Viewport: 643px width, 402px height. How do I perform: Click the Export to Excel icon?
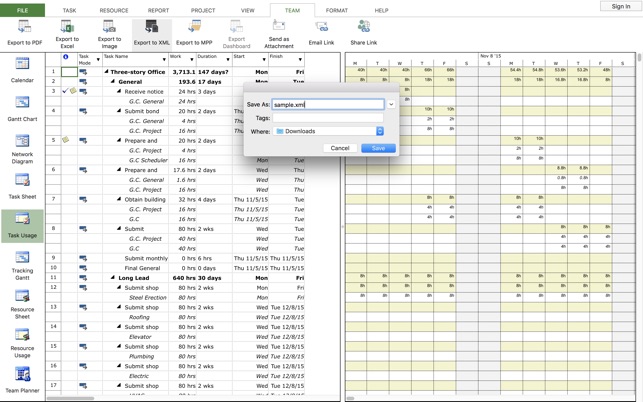pyautogui.click(x=67, y=27)
